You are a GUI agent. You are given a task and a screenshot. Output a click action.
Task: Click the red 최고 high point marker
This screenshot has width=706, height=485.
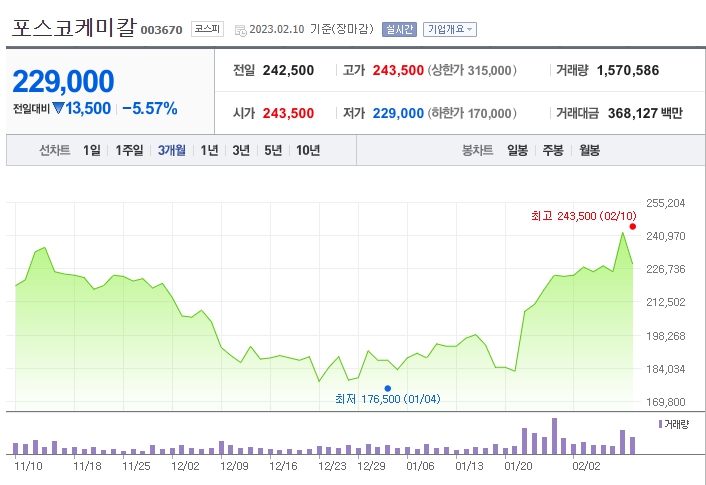coord(633,227)
